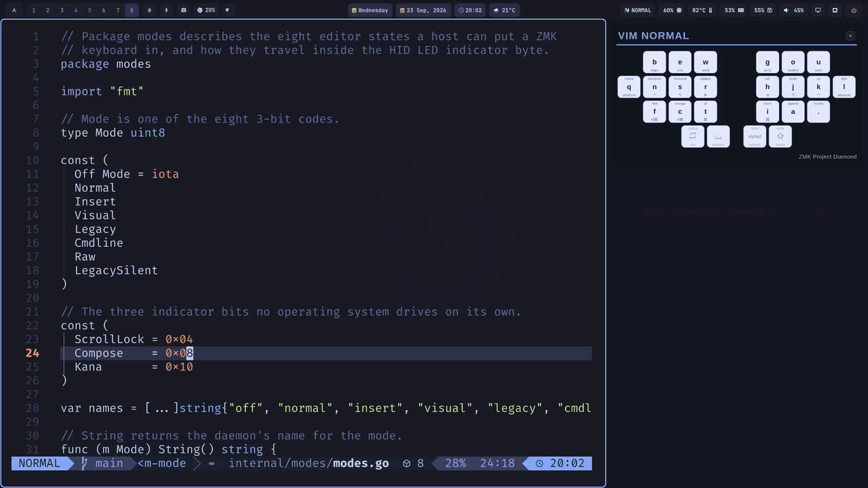Click the 55% disk indicator
Screen dimensions: 868x488
[x=763, y=10]
